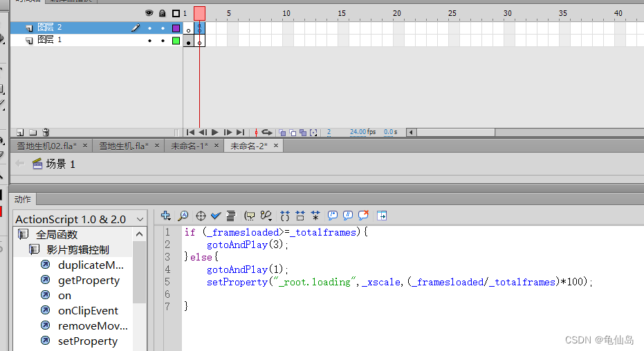Hide 图层 2 via its visibility dot
644x351 pixels.
tap(149, 28)
